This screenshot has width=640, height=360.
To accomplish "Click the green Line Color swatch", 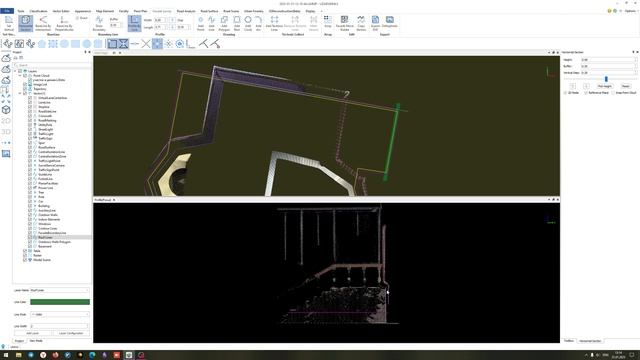I will click(60, 302).
